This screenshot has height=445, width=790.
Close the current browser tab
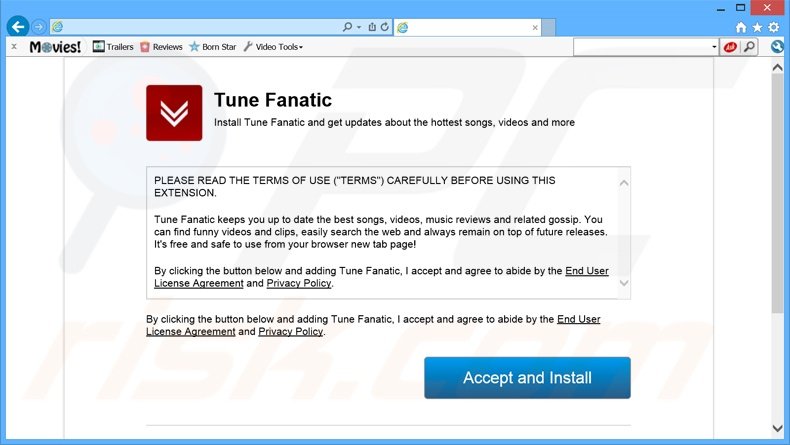[x=535, y=28]
